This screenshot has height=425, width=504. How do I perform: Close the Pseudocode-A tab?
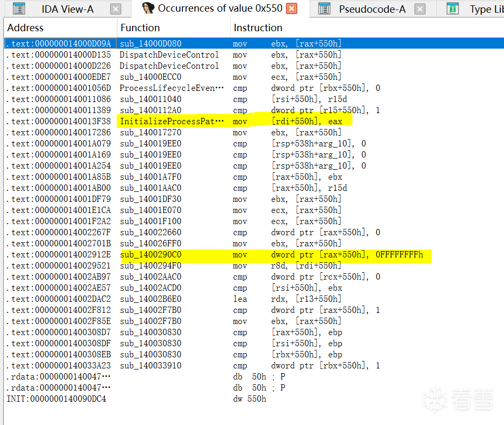[419, 9]
